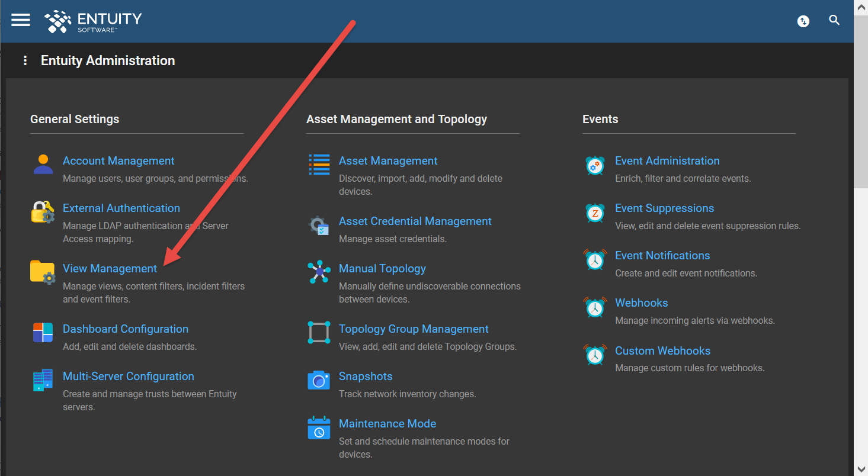Click the page scrollbar down arrow

coord(861,469)
